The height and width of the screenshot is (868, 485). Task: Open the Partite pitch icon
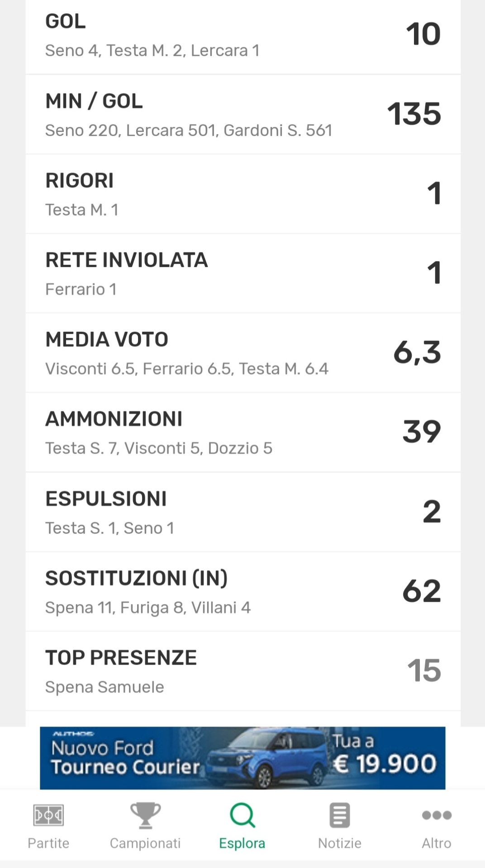point(48,815)
